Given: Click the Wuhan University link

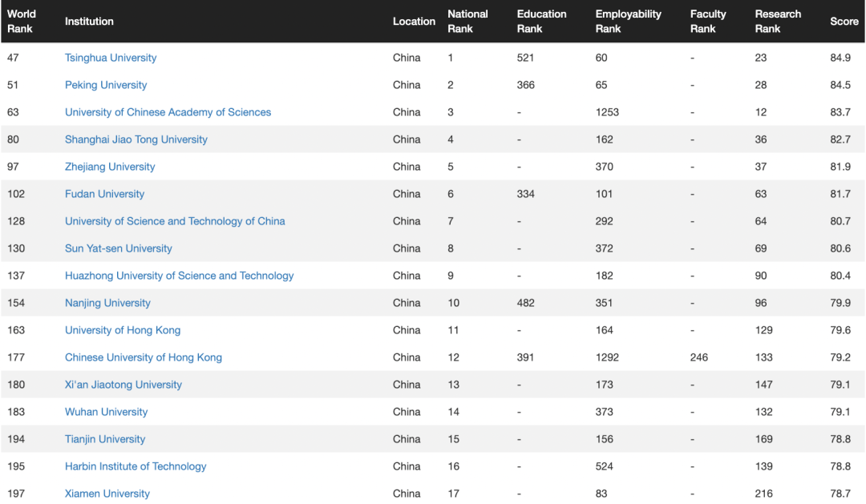Looking at the screenshot, I should pos(107,412).
